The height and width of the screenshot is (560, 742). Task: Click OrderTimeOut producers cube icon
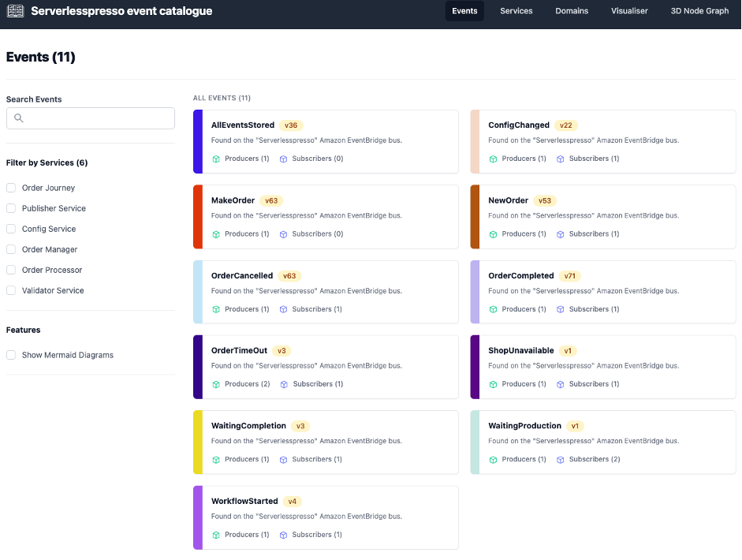[x=216, y=384]
